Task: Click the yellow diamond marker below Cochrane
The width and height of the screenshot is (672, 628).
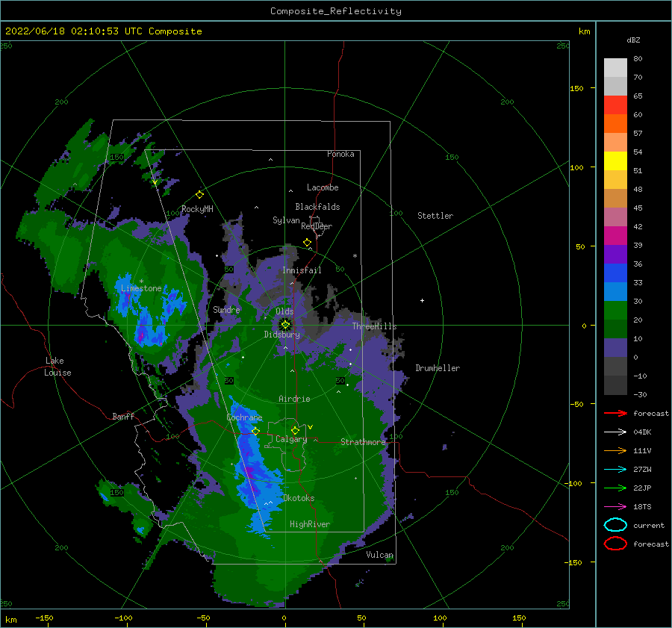Action: (x=255, y=431)
